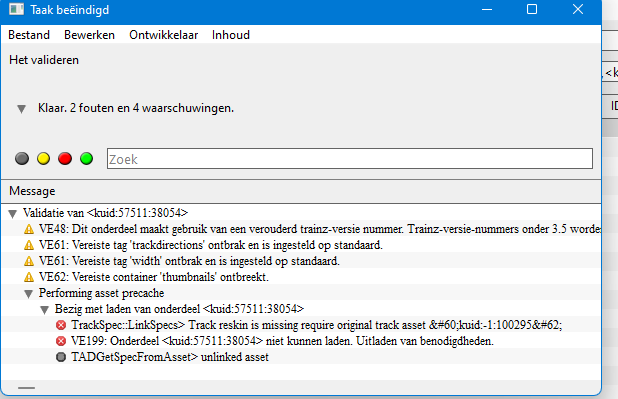Toggle the grey filter dot
Viewport: 618px width, 399px height.
(22, 158)
